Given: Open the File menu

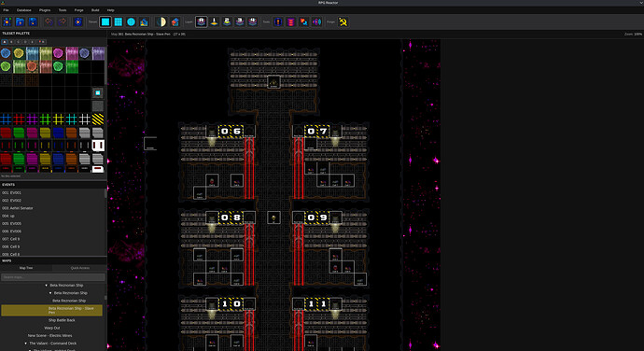Looking at the screenshot, I should [x=6, y=10].
